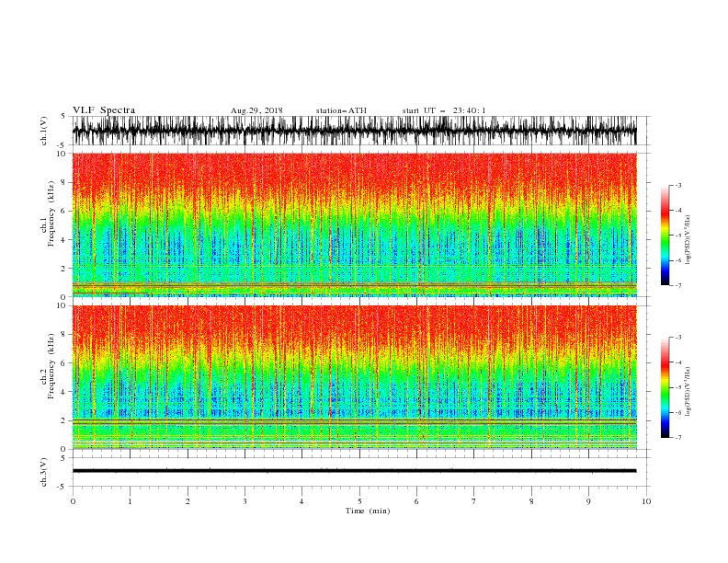Click the ch.1 voltage waveform trace
This screenshot has width=728, height=563.
[x=354, y=131]
